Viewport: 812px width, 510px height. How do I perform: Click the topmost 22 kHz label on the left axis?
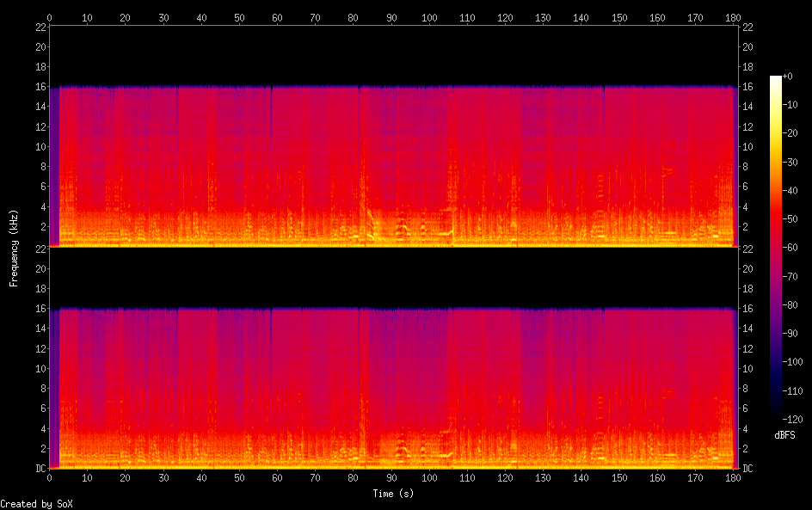[40, 27]
